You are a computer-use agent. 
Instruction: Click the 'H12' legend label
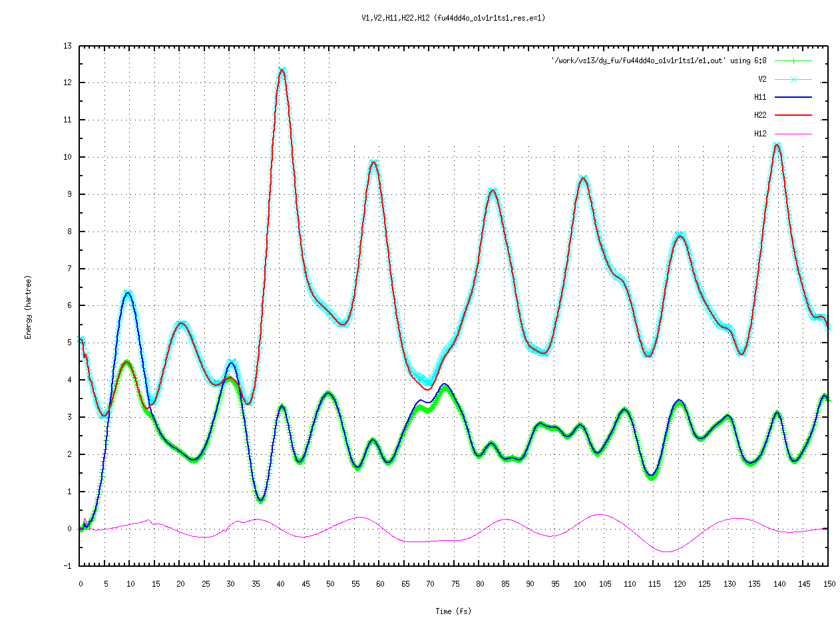tap(760, 133)
